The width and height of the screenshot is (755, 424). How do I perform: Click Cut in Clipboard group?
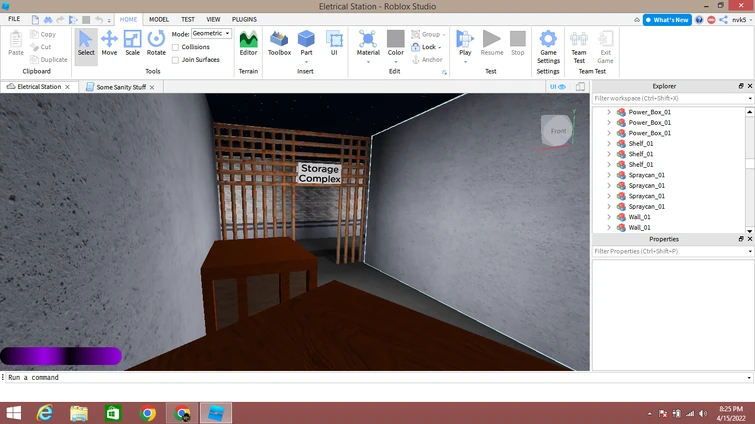(x=41, y=47)
